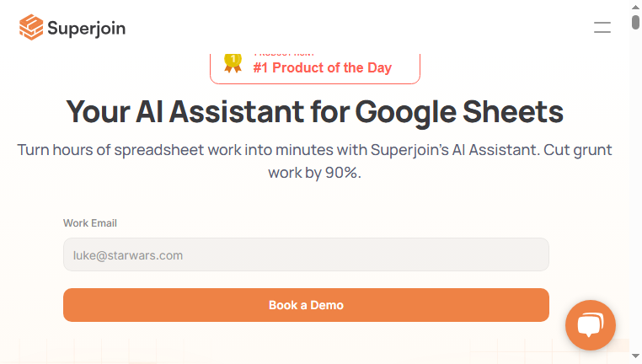Click empty scrollbar track below the thumb
This screenshot has height=364, width=642.
coord(635,189)
